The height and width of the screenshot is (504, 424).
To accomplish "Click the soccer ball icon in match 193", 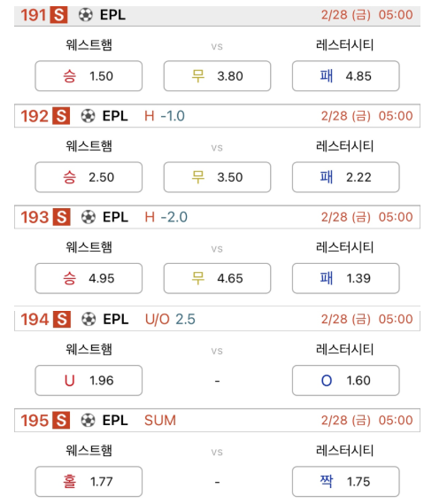I will [88, 217].
